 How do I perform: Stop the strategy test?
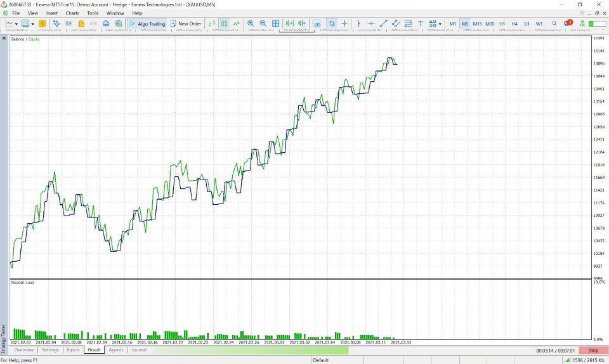[x=593, y=351]
